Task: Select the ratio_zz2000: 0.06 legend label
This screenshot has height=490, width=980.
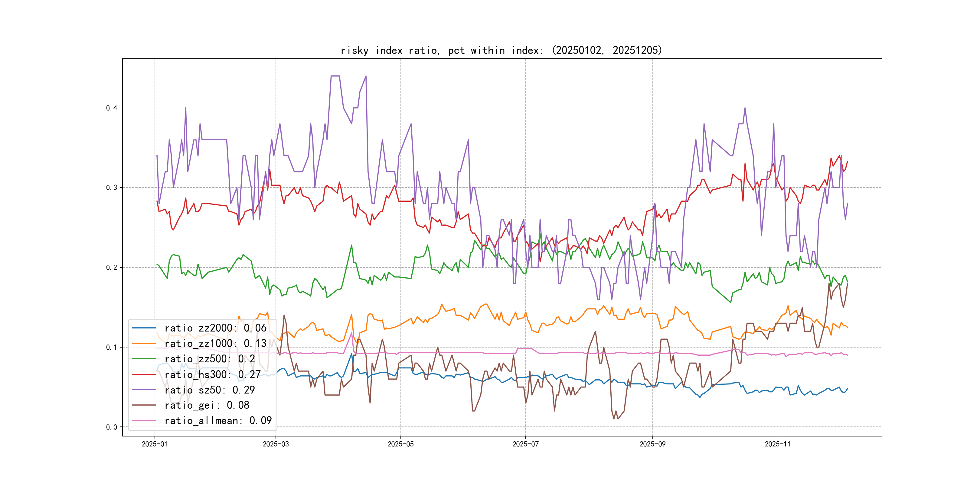Action: pos(215,328)
